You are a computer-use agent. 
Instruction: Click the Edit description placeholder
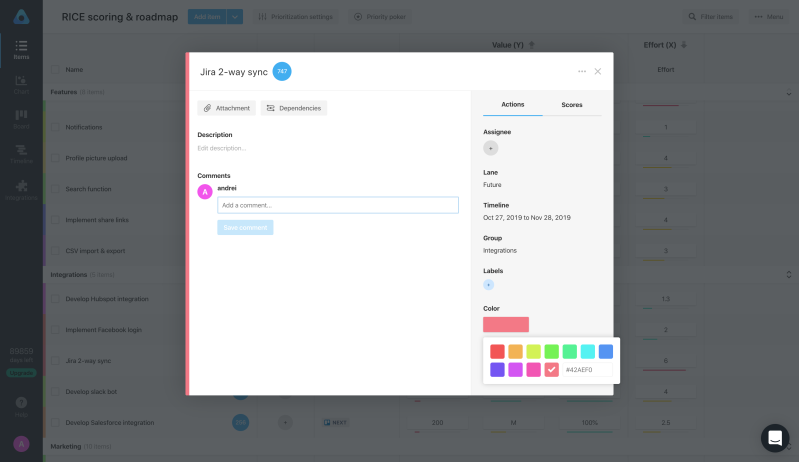pos(222,148)
